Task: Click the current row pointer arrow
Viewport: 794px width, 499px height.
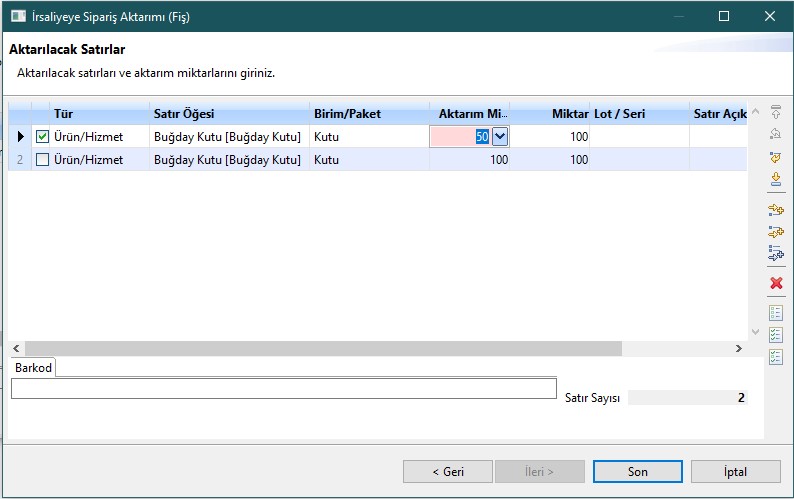Action: [20, 137]
